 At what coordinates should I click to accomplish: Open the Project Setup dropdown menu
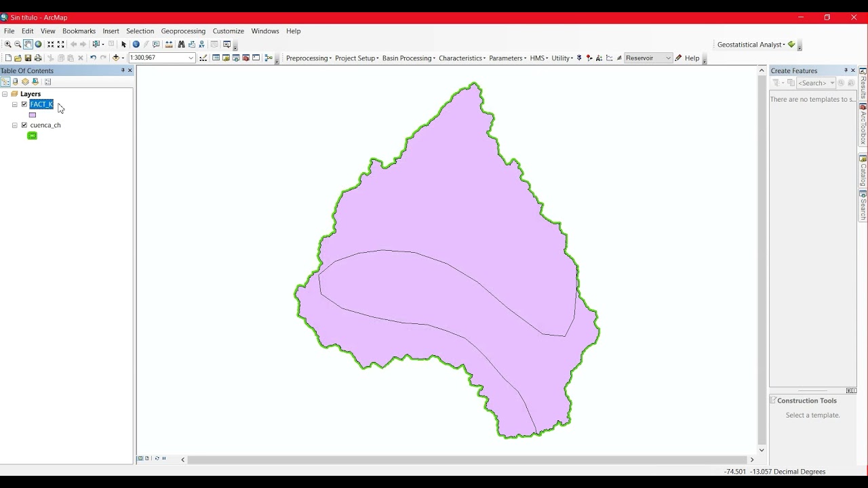[x=357, y=58]
